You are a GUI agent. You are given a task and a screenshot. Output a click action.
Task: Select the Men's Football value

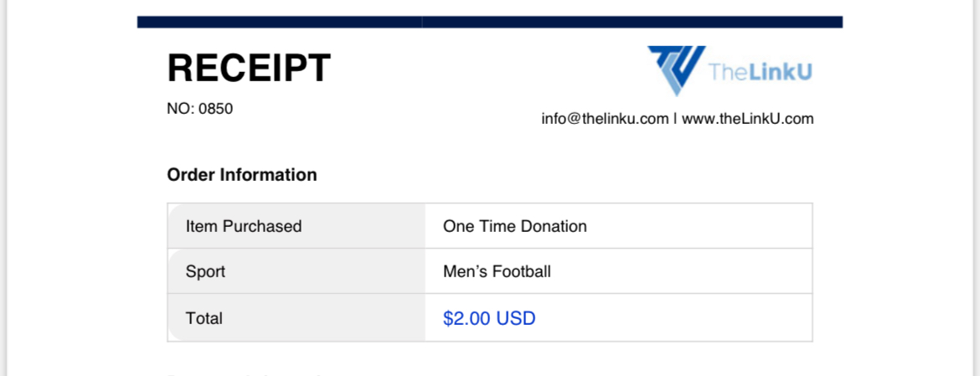(497, 271)
